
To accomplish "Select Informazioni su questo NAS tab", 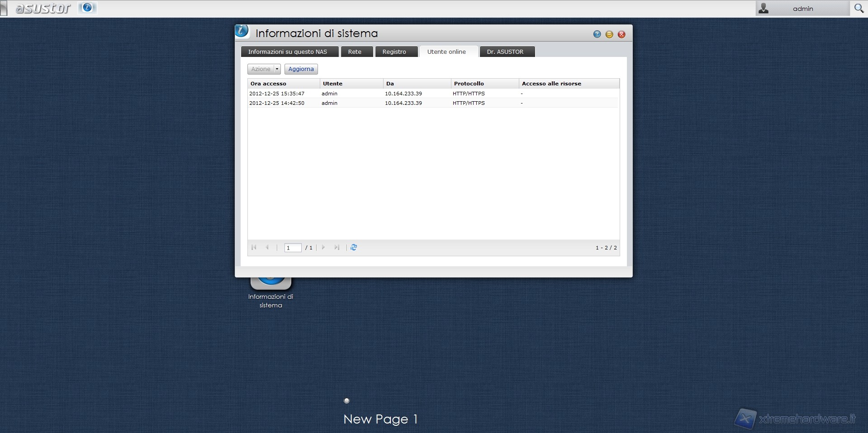I will tap(288, 52).
